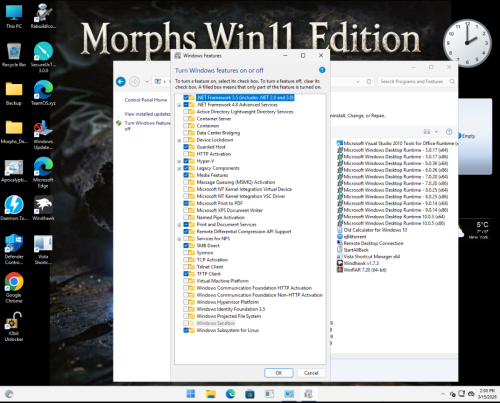
Task: Cancel the Windows Features dialog
Action: pyautogui.click(x=311, y=373)
